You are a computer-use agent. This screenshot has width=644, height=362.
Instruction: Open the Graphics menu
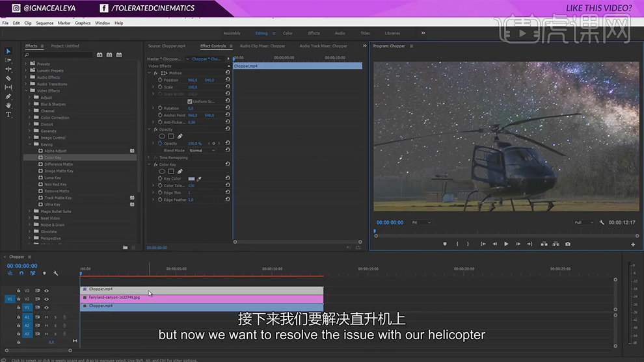click(x=83, y=23)
